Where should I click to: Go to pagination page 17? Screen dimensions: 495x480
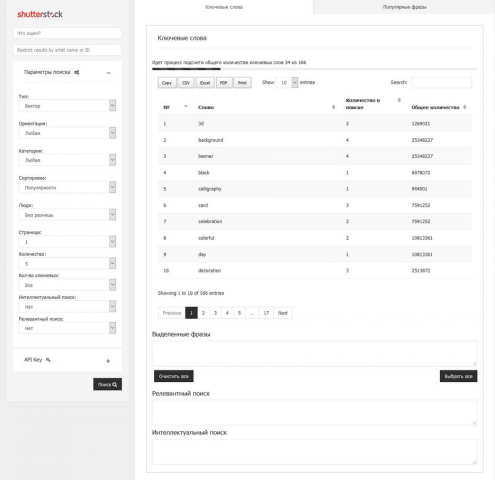point(266,313)
